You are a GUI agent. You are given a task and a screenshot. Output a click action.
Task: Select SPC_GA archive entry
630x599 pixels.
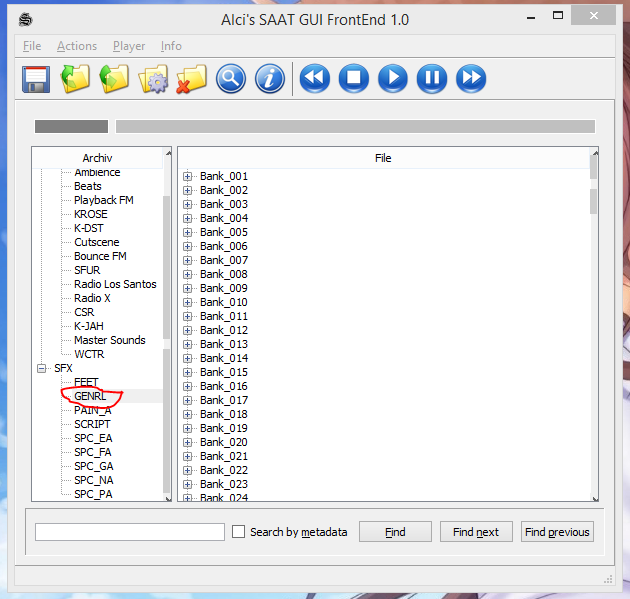tap(94, 466)
